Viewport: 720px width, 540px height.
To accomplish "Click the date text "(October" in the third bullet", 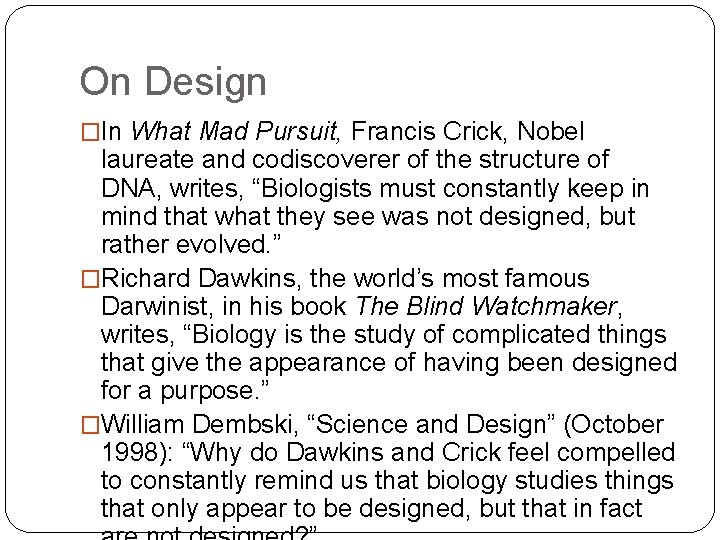I will [614, 425].
